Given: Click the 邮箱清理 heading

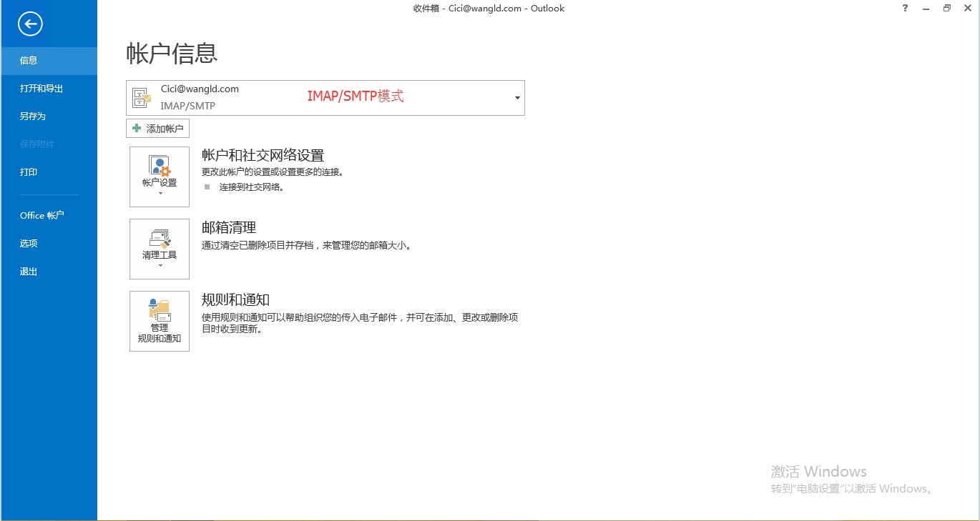Looking at the screenshot, I should (229, 227).
